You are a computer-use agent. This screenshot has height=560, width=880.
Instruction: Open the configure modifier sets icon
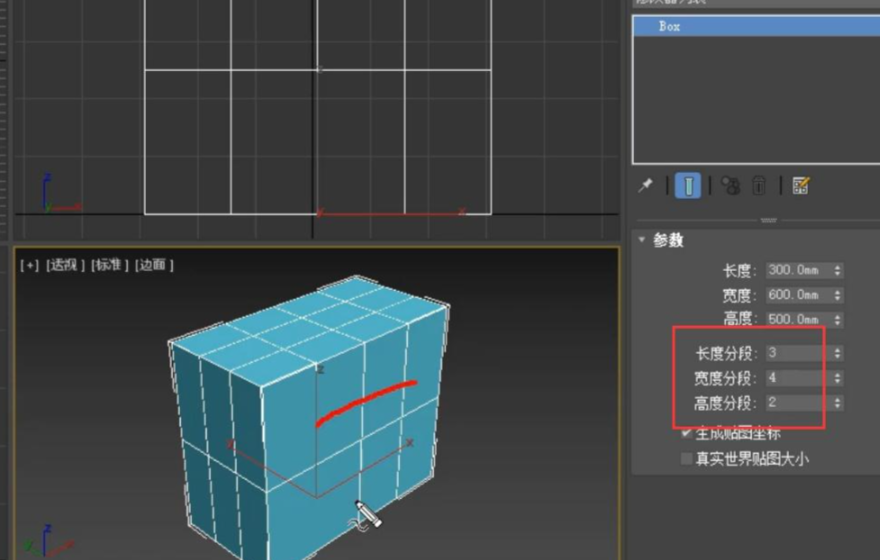[800, 186]
